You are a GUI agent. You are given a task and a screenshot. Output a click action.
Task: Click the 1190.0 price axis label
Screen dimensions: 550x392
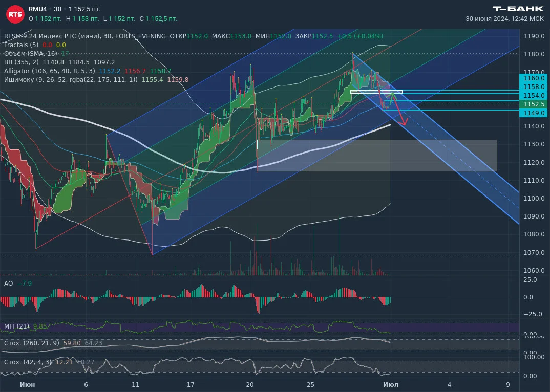click(x=534, y=36)
